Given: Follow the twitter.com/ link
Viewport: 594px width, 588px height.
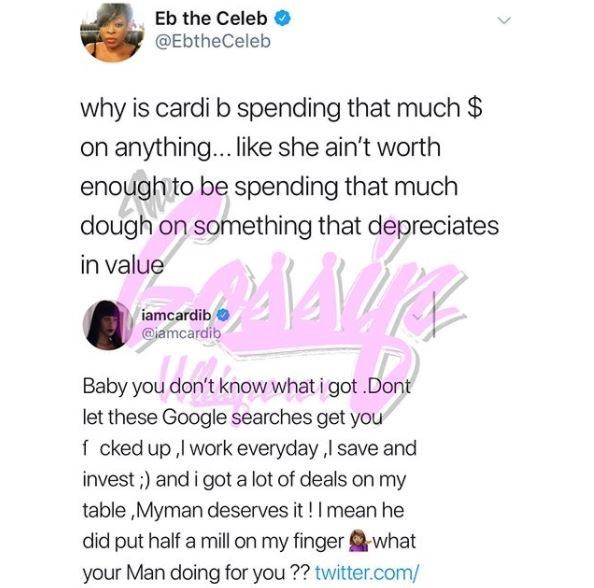Looking at the screenshot, I should pos(367,572).
